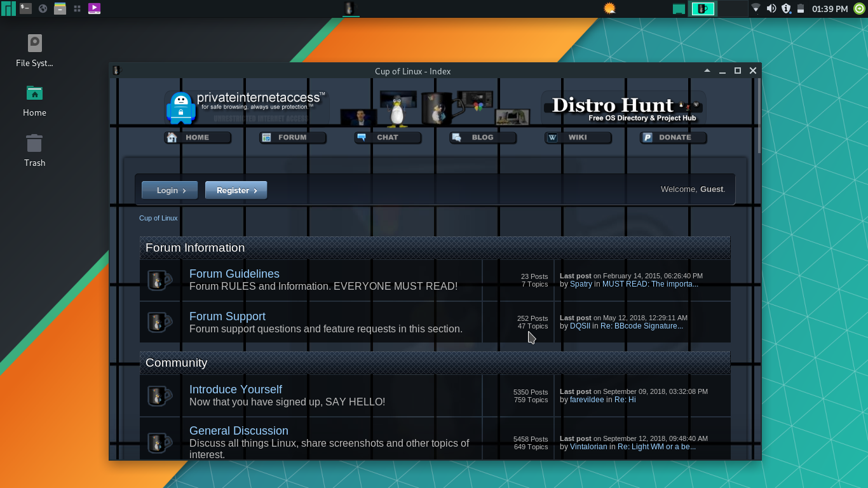Open the web browser globe launcher
The image size is (868, 488).
pyautogui.click(x=43, y=8)
